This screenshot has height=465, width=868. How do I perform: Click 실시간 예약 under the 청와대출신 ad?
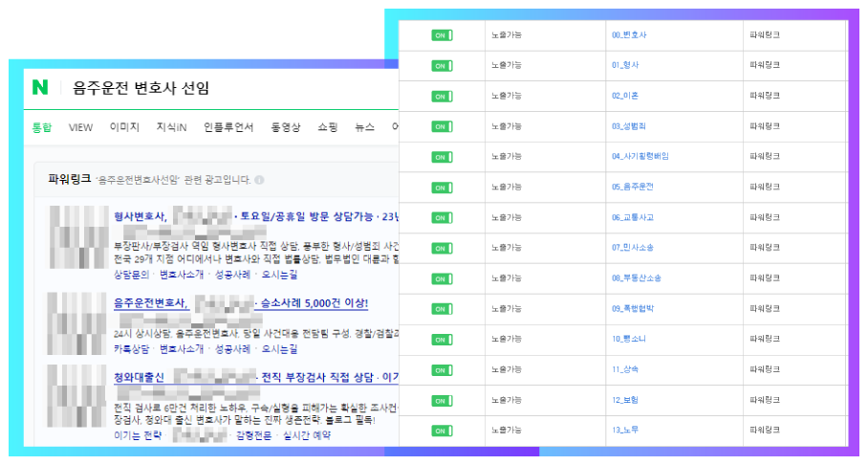pyautogui.click(x=307, y=435)
